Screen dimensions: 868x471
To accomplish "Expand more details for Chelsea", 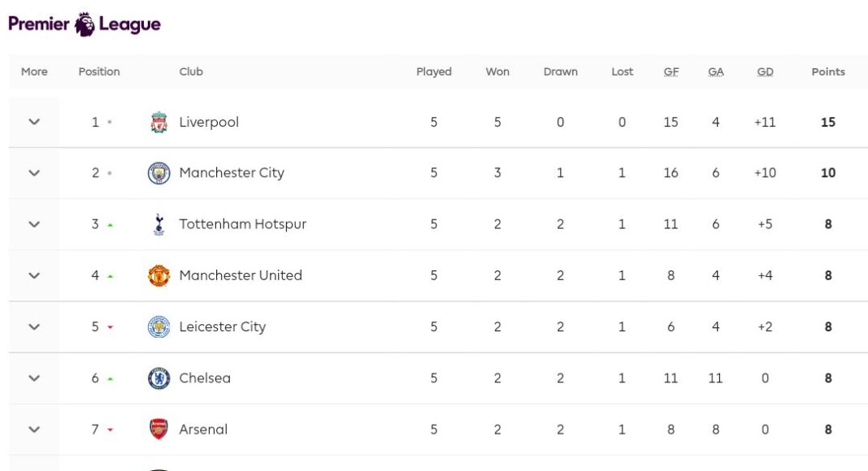I will coord(34,378).
